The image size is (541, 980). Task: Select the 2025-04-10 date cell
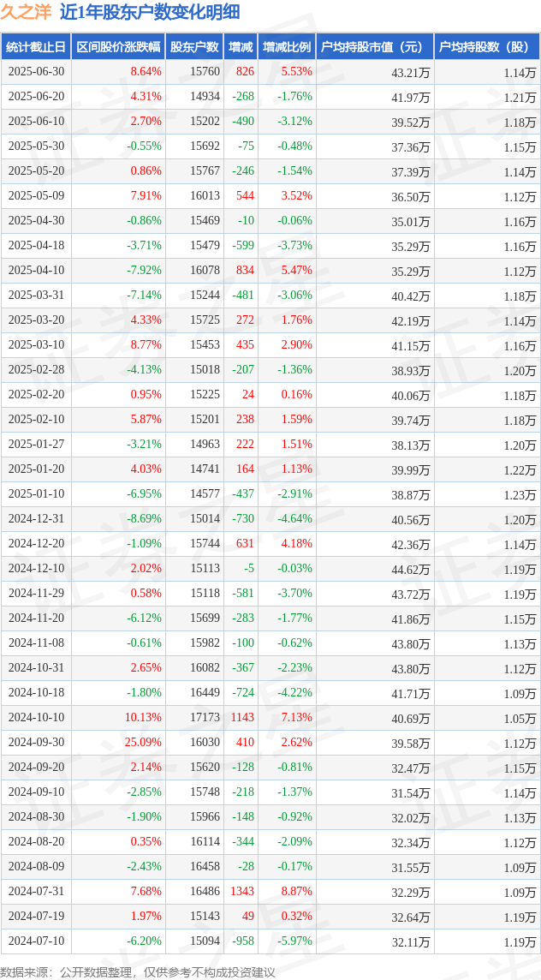pos(36,271)
